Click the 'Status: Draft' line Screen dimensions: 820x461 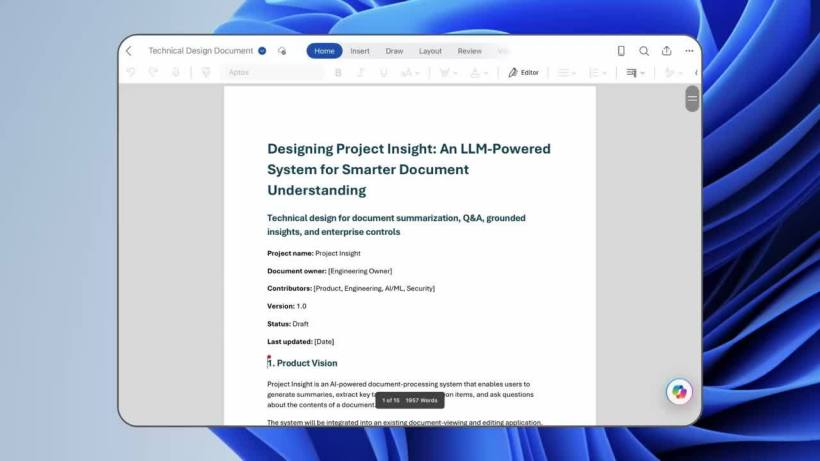tap(288, 324)
